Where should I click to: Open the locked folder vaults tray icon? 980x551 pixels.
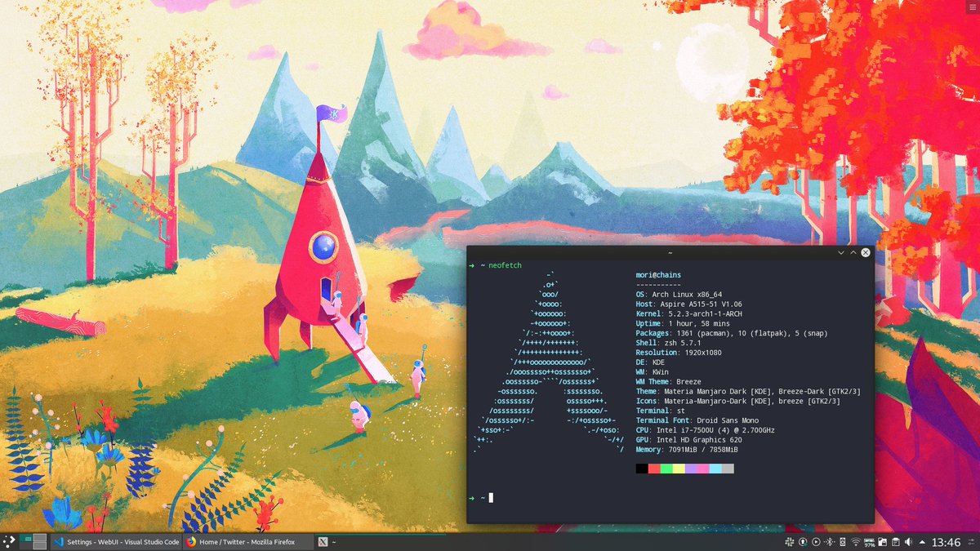[883, 542]
